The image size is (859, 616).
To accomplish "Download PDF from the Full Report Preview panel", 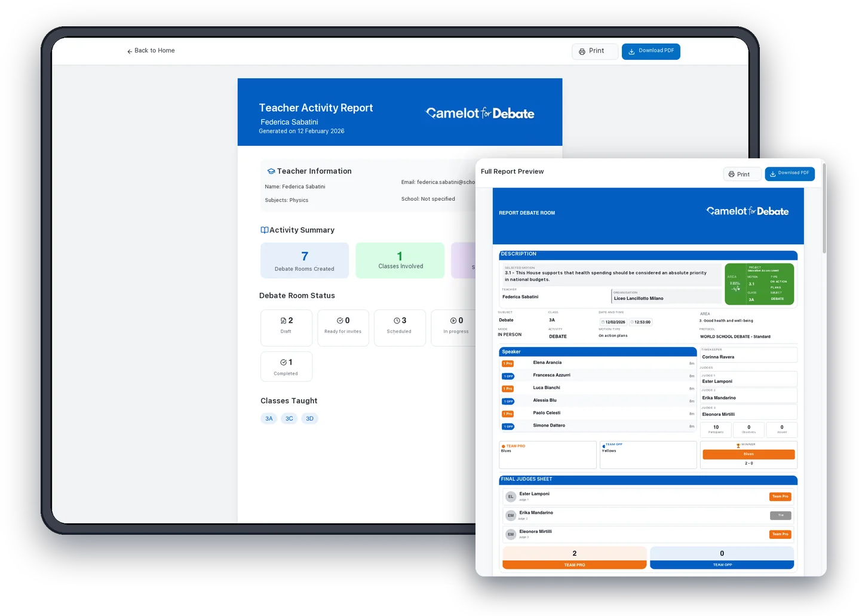I will (790, 174).
